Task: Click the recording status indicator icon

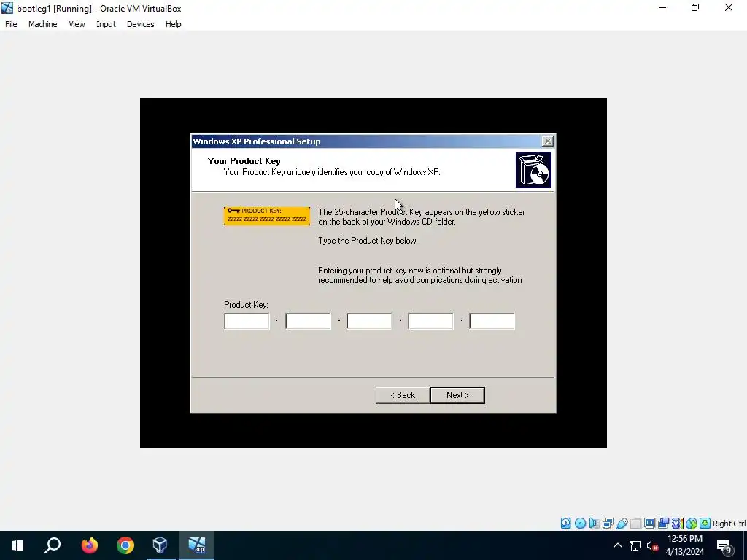Action: click(663, 524)
